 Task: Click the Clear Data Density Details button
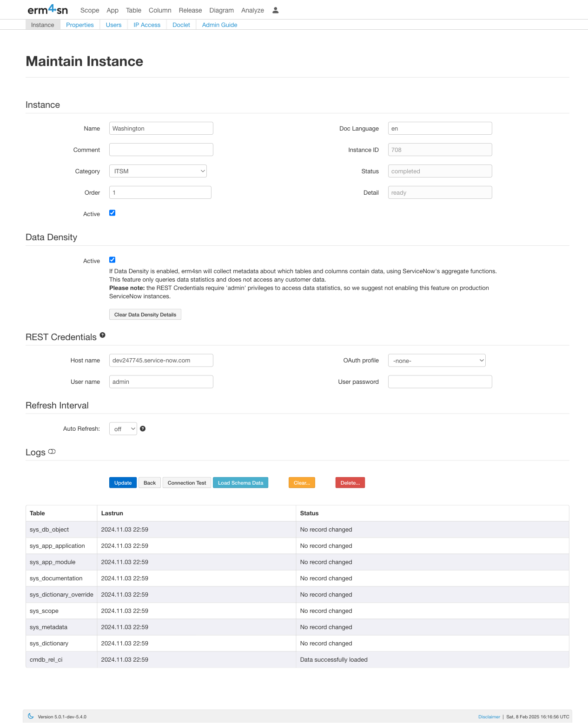pyautogui.click(x=145, y=315)
